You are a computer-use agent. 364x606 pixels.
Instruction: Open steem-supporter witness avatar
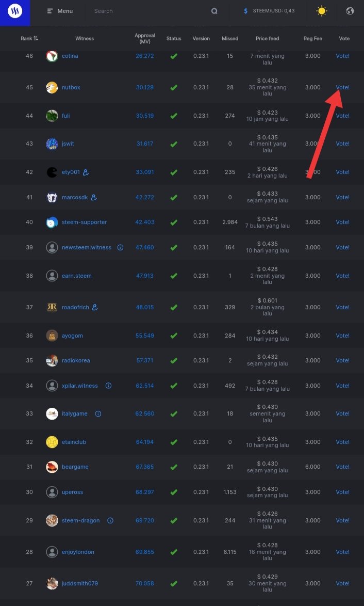click(x=52, y=222)
